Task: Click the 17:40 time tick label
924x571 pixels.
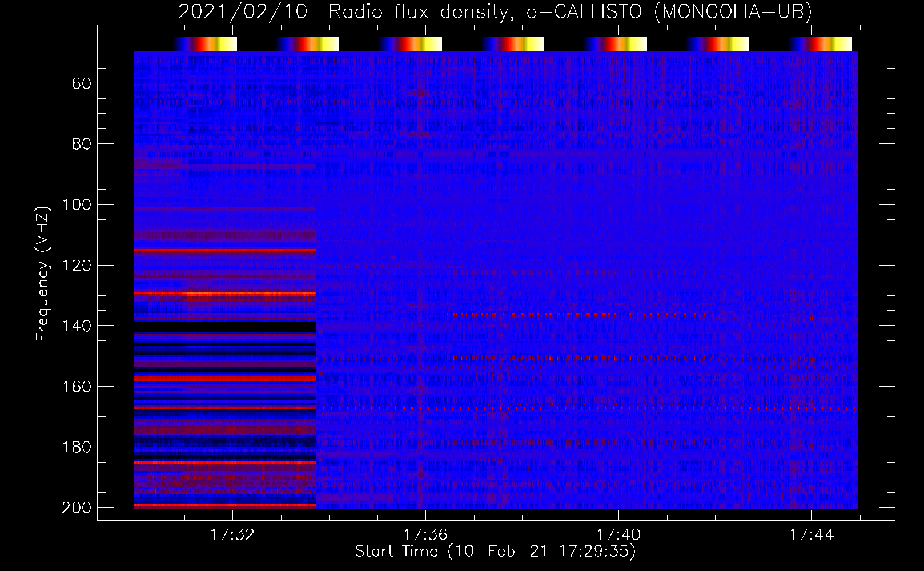Action: coord(618,534)
